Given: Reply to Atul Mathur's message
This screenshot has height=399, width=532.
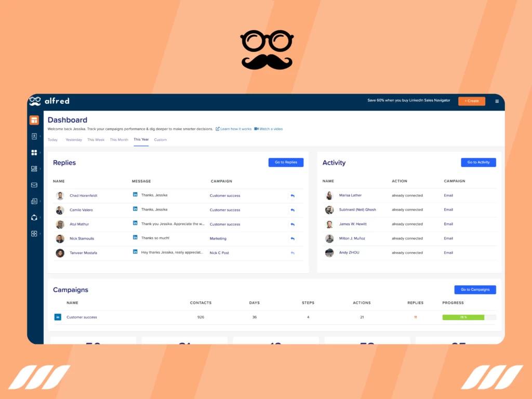Looking at the screenshot, I should point(292,224).
